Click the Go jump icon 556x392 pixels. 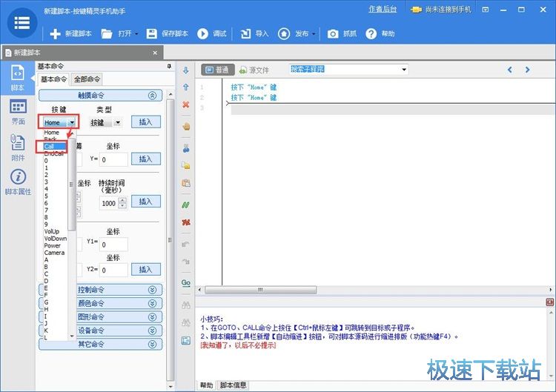186,283
